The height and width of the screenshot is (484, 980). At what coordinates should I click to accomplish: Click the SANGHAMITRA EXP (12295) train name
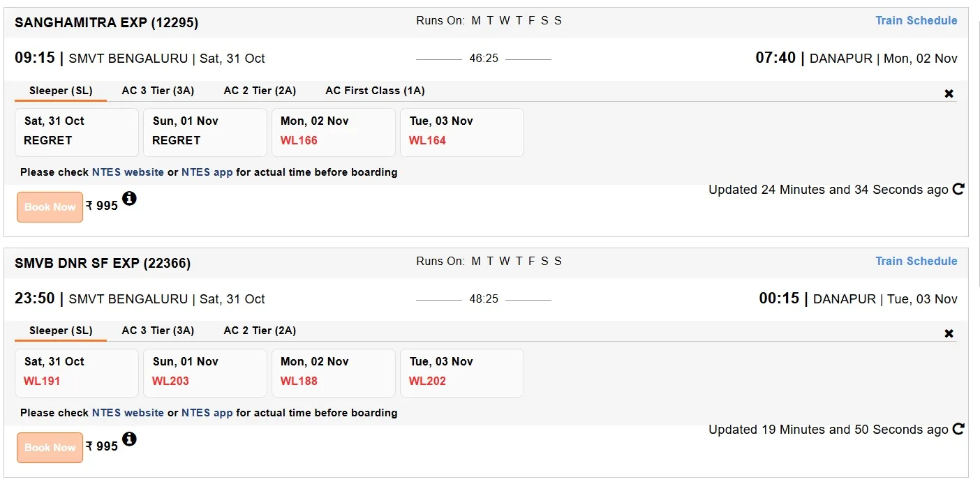click(106, 22)
